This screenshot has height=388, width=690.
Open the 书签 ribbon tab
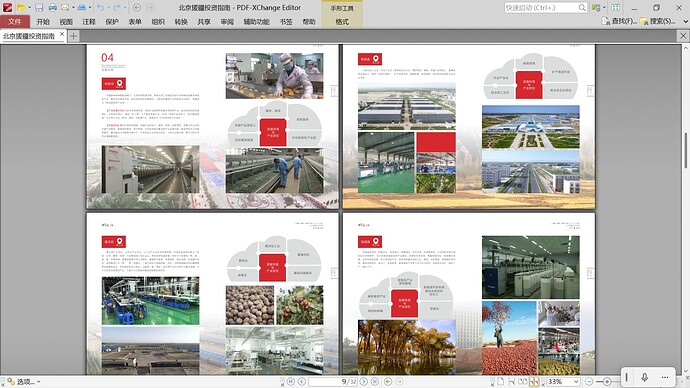[x=286, y=22]
